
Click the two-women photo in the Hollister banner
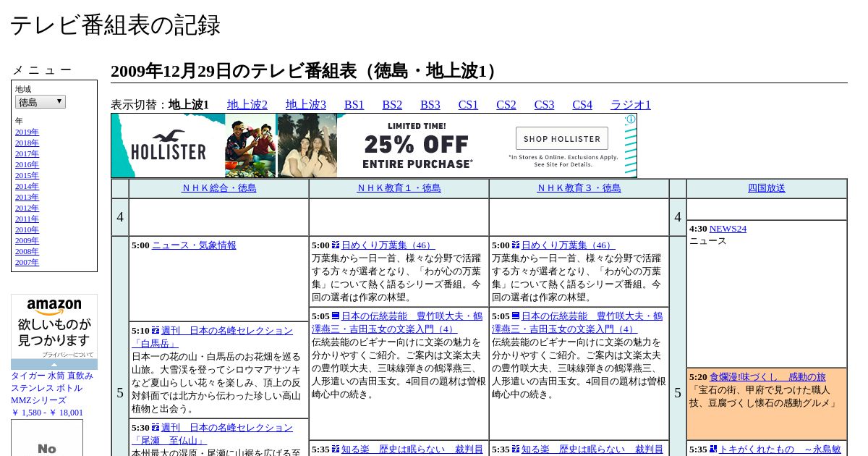[x=307, y=145]
